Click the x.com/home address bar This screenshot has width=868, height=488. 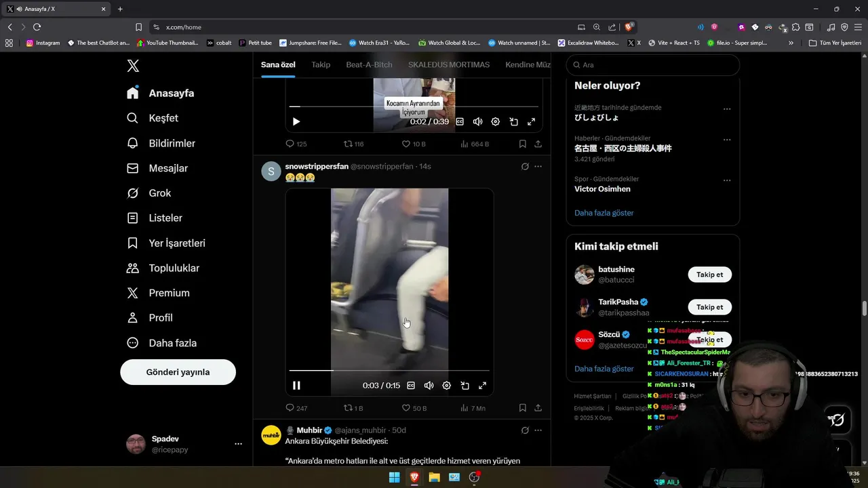pos(366,27)
